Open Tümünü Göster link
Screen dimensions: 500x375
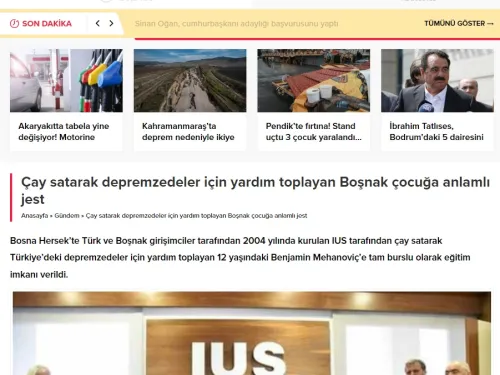pos(459,23)
